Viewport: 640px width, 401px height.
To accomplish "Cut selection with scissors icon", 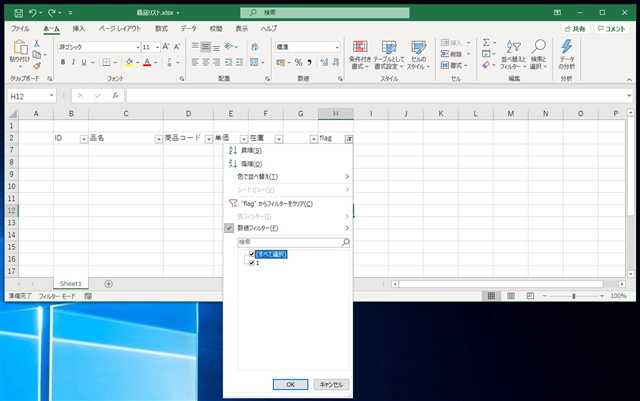I will pyautogui.click(x=37, y=43).
